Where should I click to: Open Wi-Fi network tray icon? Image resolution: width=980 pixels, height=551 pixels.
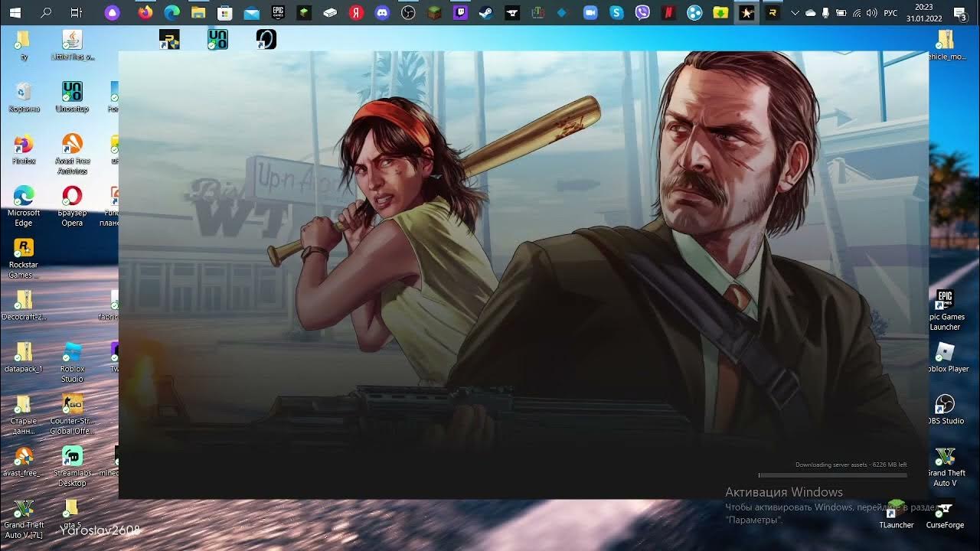point(856,13)
